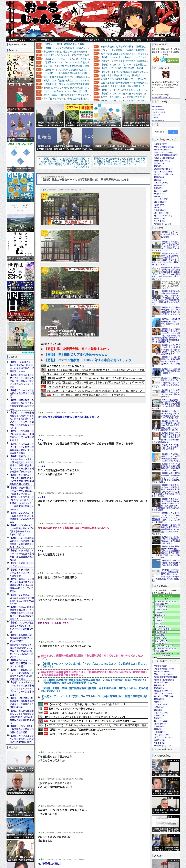Open category 国内ニュース (14398)
186x868 pixels.
163,152
